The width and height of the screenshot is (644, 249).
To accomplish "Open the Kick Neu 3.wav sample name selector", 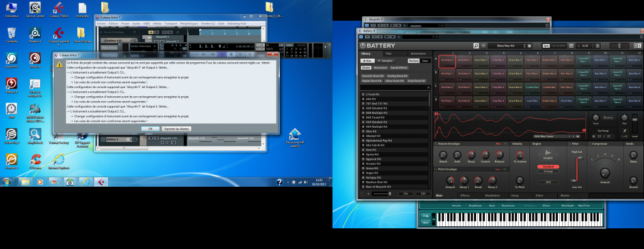I will tap(550, 136).
